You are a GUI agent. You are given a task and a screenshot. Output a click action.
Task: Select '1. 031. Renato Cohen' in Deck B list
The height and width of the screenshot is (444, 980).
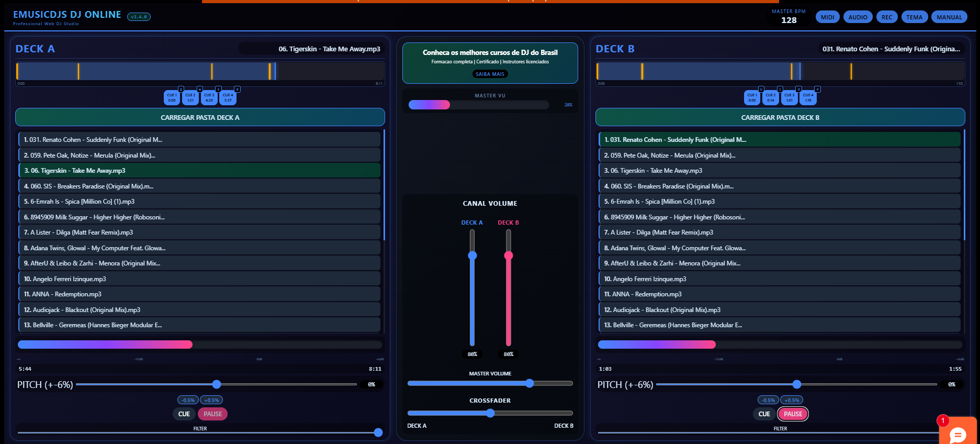[x=779, y=140]
